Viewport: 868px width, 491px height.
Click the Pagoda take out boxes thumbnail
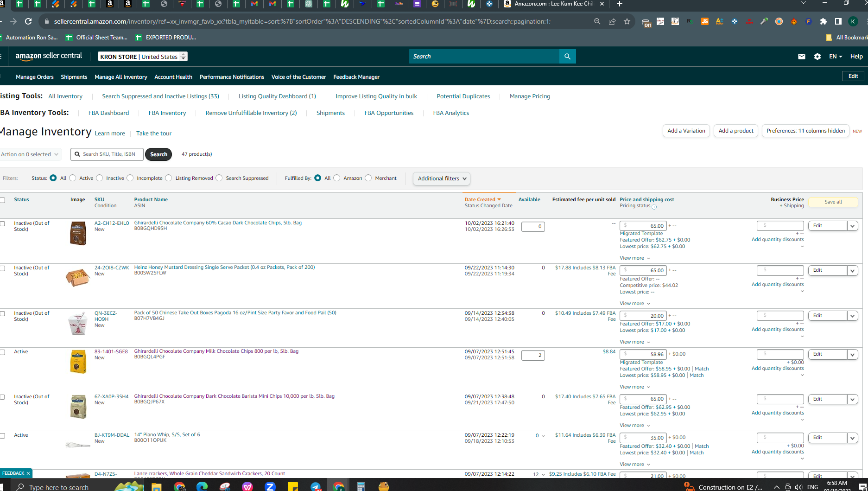point(78,323)
